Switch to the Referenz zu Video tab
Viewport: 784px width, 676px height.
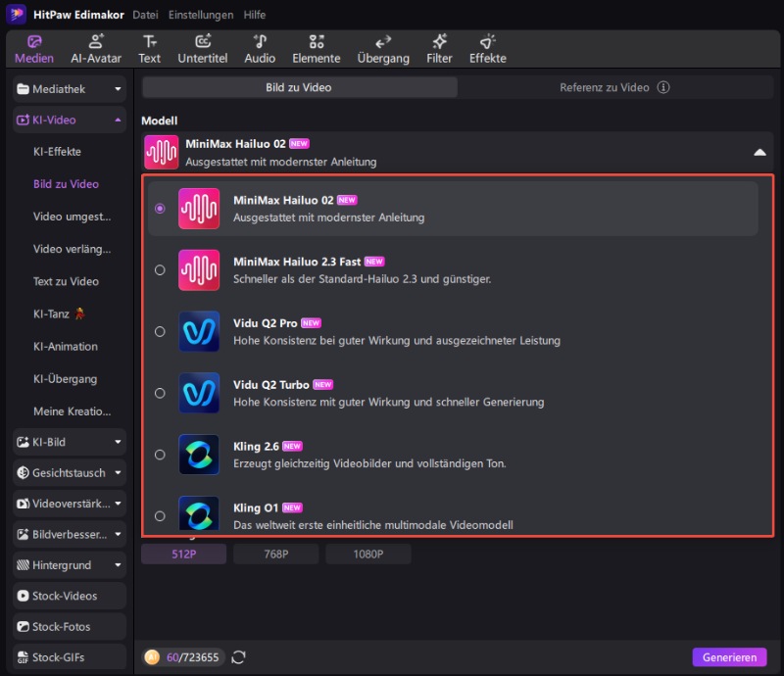click(x=605, y=87)
